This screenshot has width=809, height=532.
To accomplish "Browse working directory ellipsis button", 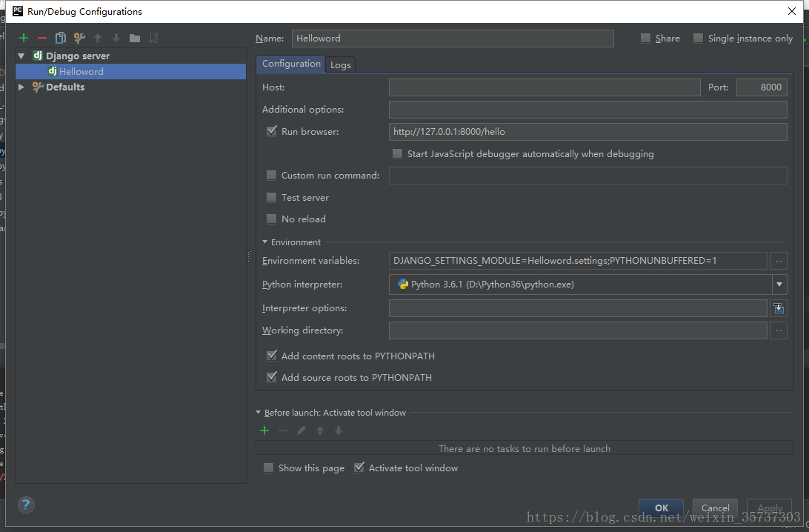I will (x=779, y=330).
